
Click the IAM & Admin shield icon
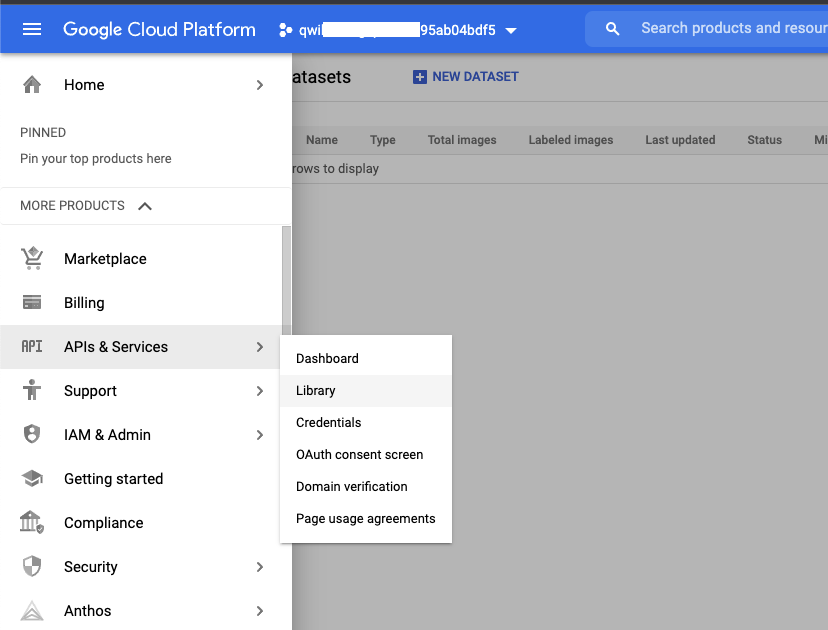click(32, 434)
